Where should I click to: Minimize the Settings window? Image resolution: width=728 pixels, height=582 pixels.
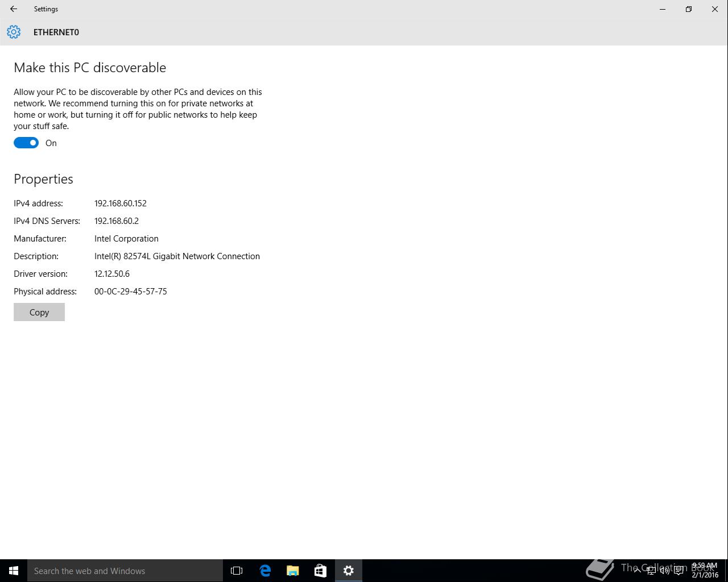point(663,9)
